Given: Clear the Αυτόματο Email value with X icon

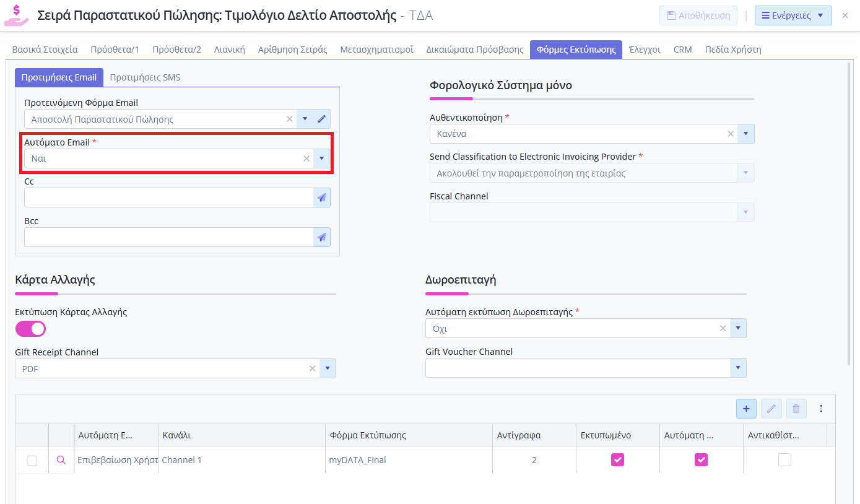Looking at the screenshot, I should (x=306, y=159).
